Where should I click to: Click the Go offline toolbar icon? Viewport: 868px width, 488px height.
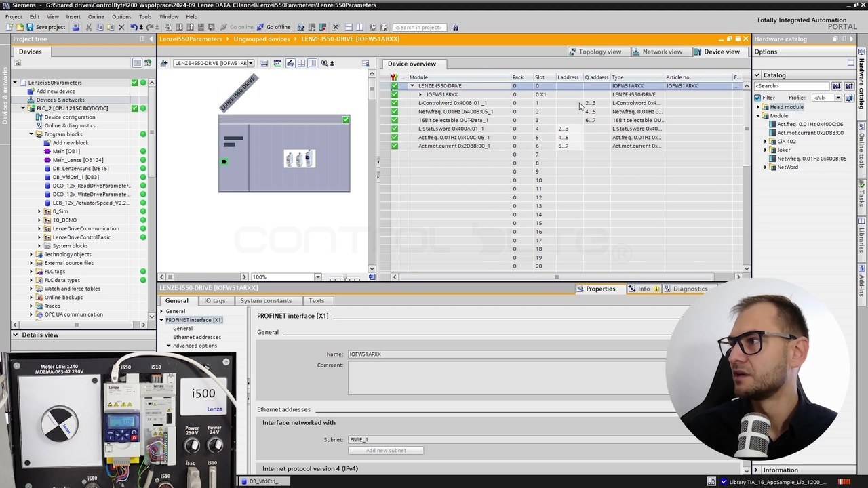[273, 27]
